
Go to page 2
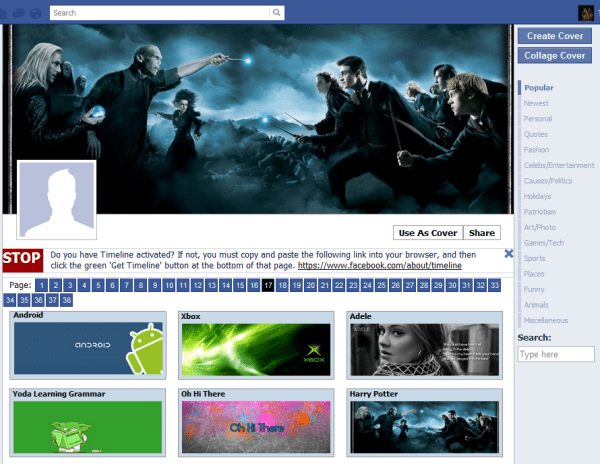pos(56,285)
